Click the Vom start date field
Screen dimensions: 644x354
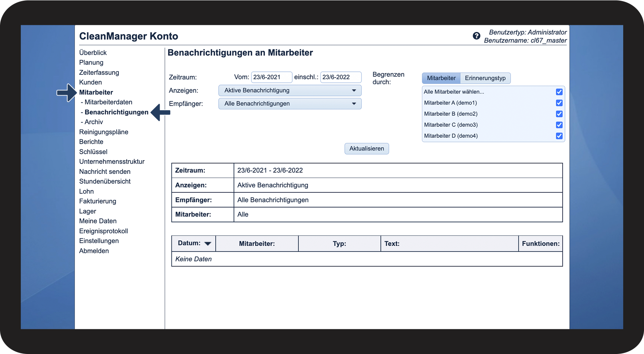coord(271,77)
